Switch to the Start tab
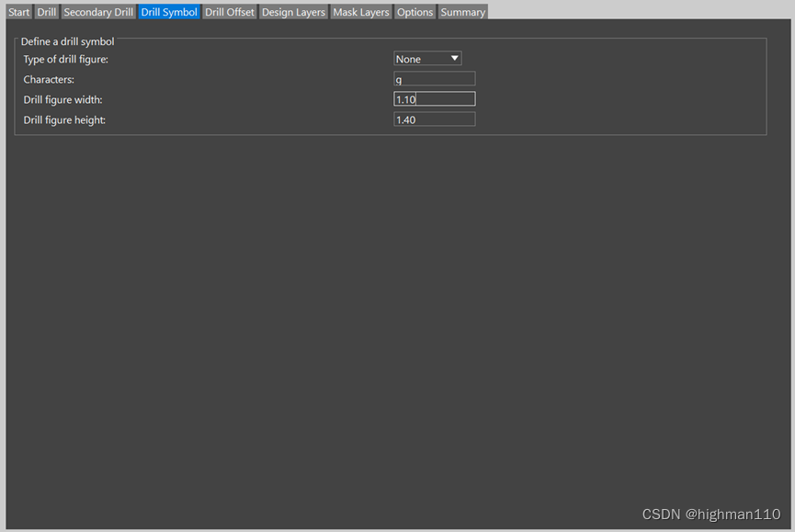795x532 pixels. pos(19,12)
